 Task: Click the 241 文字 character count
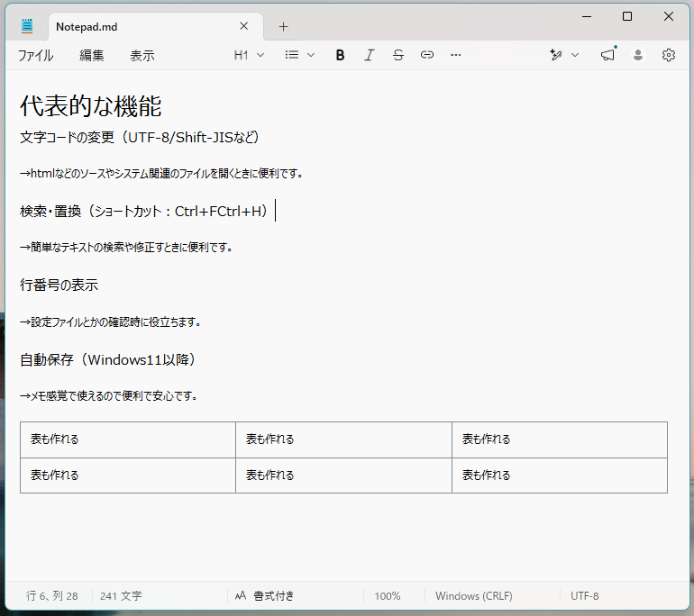coord(121,595)
